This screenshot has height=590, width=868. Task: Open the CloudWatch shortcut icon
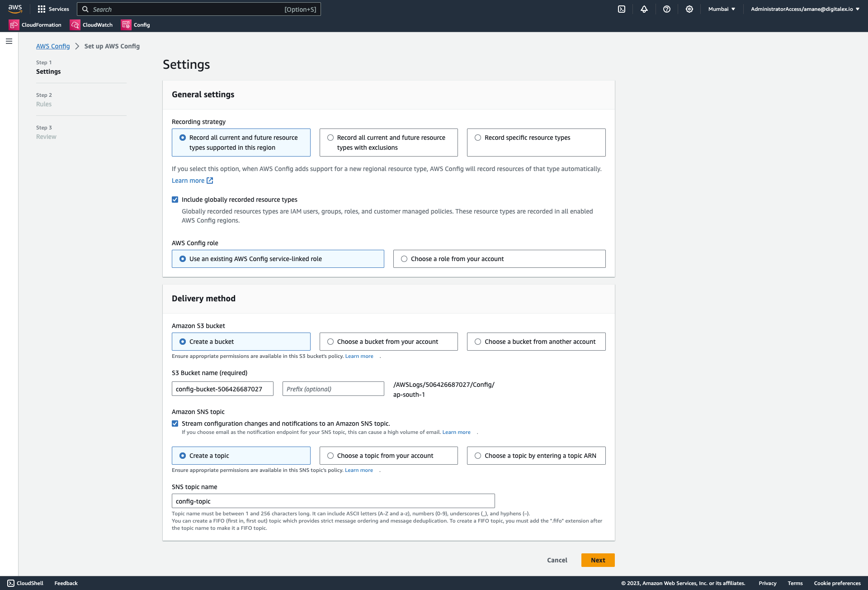pos(75,25)
